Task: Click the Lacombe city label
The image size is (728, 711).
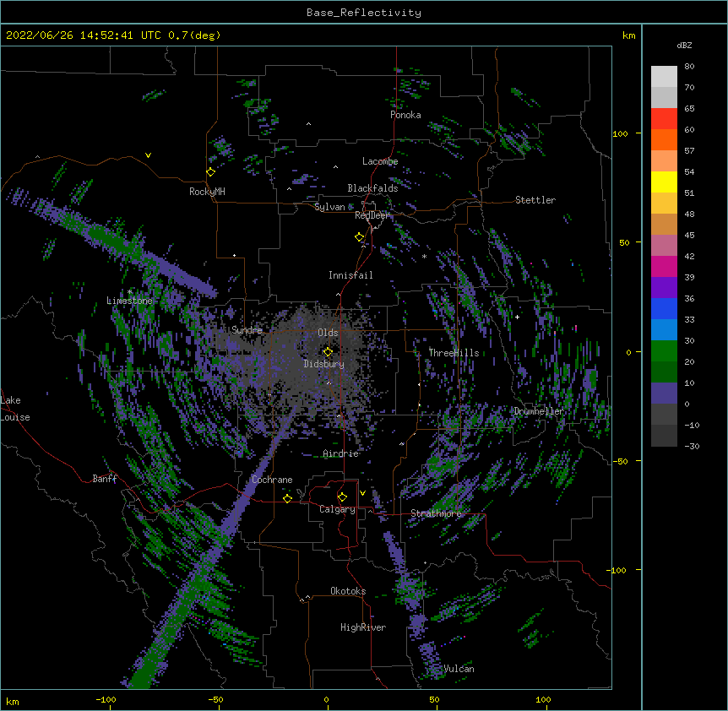Action: point(380,161)
